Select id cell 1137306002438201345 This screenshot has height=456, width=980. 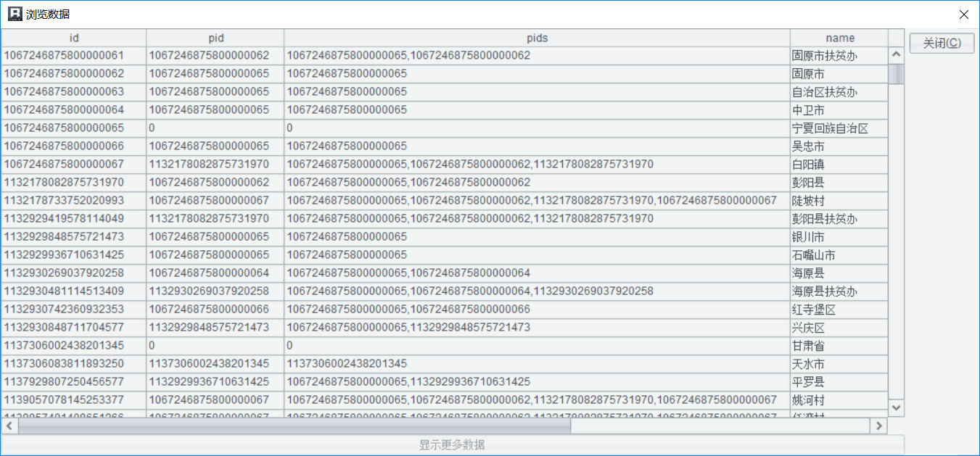coord(74,346)
